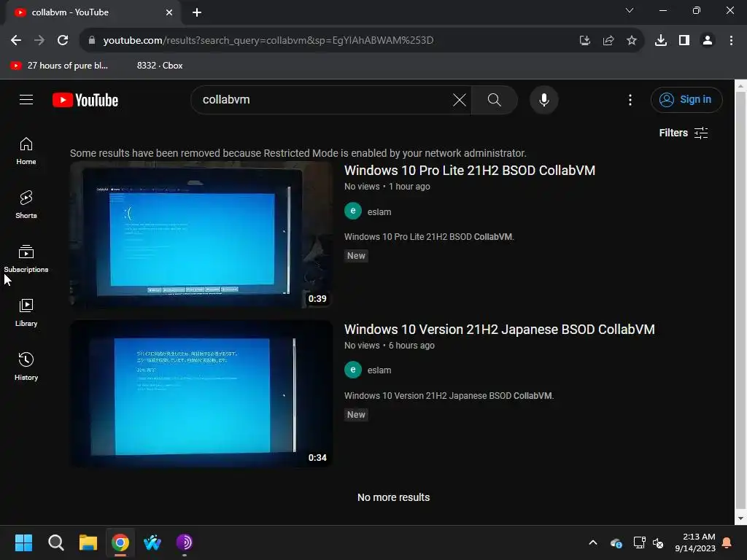Viewport: 747px width, 560px height.
Task: Click the browser forward arrow
Action: (x=39, y=41)
